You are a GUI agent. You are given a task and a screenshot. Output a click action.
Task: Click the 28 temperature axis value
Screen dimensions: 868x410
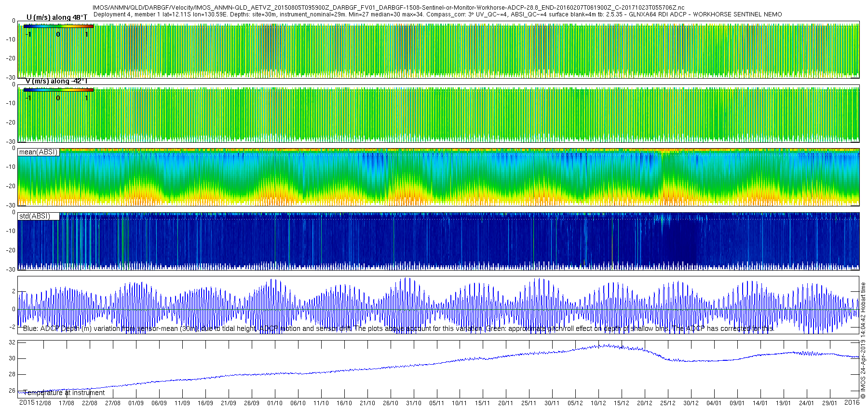tap(13, 374)
